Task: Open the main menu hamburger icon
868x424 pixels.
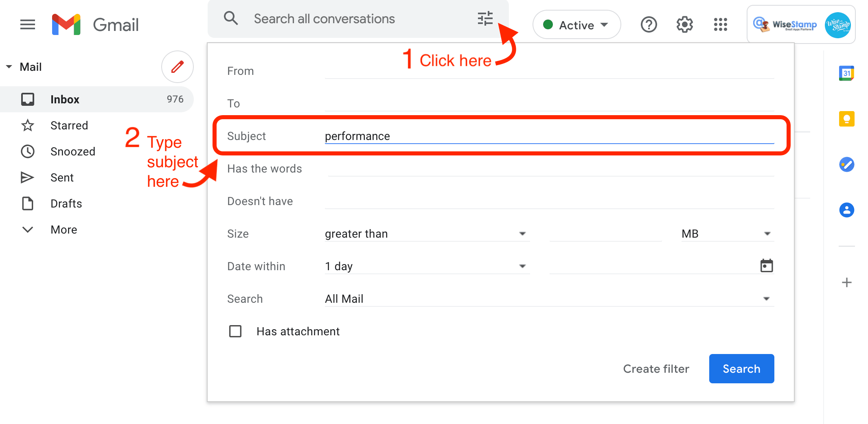Action: 28,25
